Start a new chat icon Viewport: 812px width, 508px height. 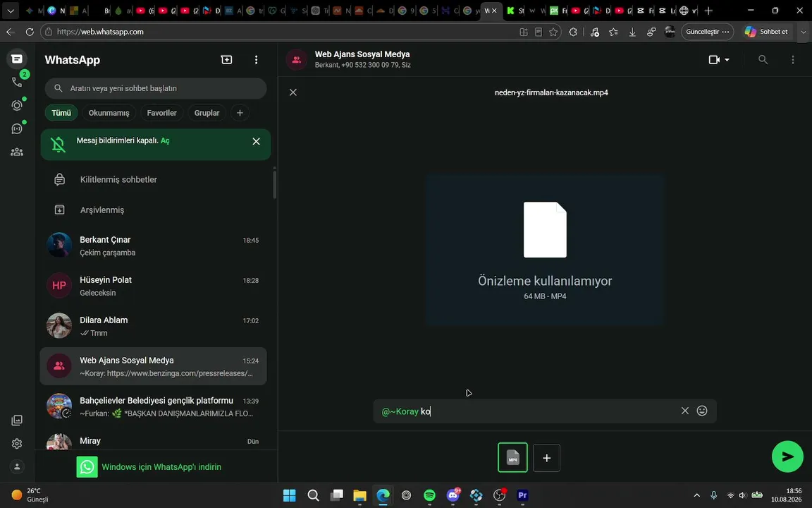pos(226,59)
